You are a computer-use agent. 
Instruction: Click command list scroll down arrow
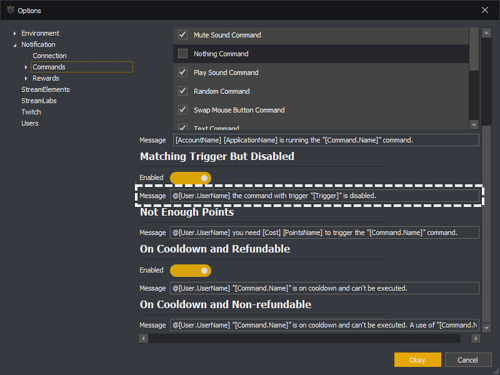474,125
